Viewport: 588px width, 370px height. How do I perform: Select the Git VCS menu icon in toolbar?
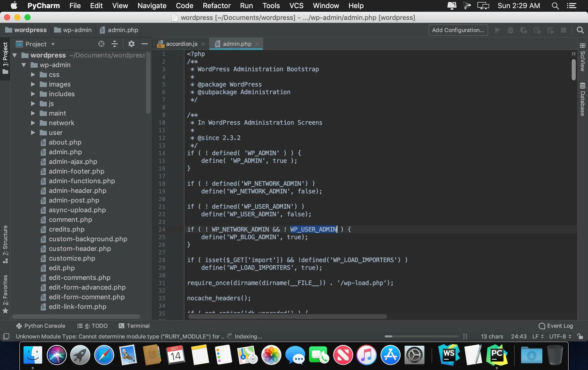296,6
